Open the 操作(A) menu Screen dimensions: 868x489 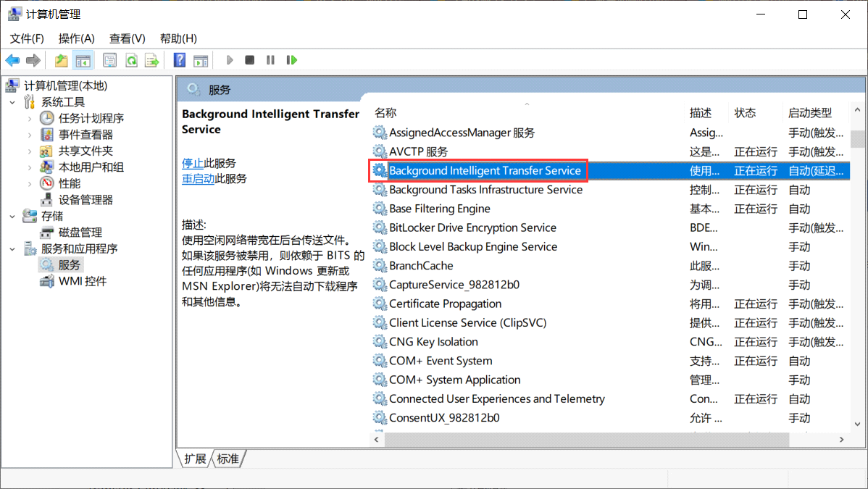click(76, 38)
